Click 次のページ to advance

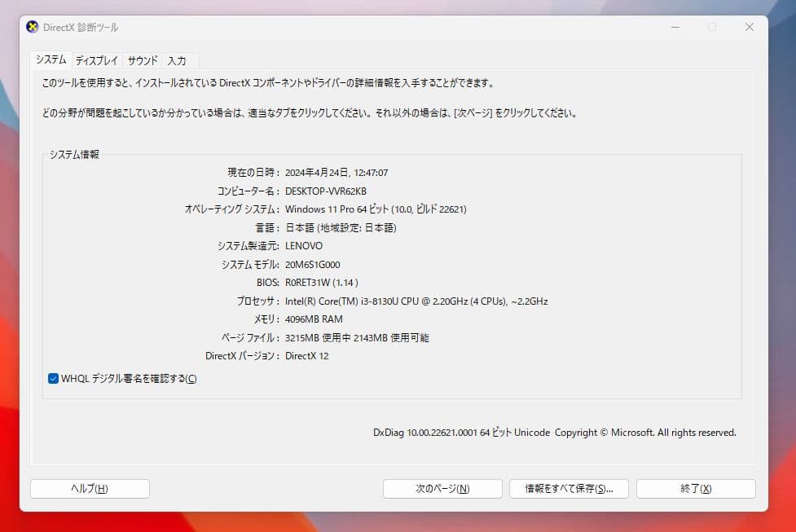442,488
